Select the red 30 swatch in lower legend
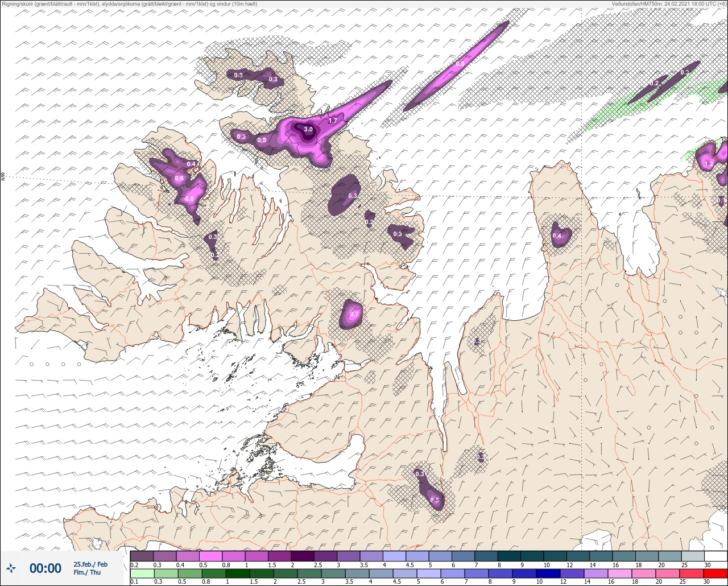This screenshot has width=728, height=586. tap(715, 573)
